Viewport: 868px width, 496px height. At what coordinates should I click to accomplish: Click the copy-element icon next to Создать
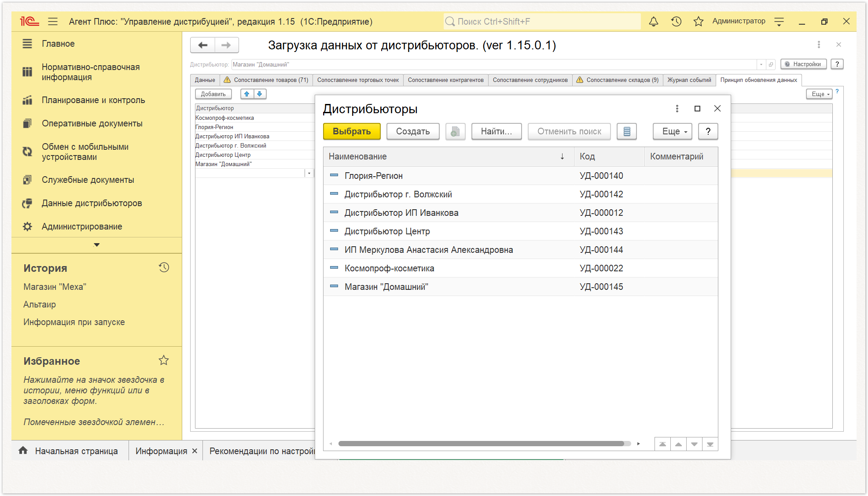(455, 131)
